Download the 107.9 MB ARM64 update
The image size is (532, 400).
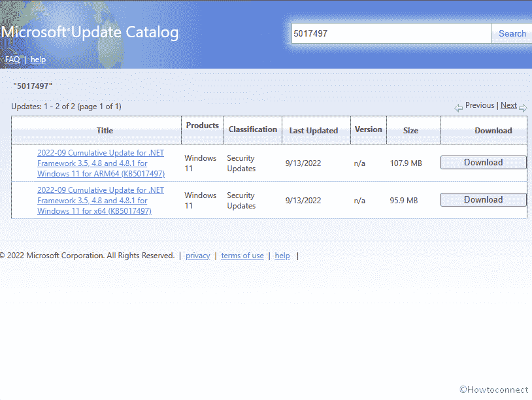pos(483,163)
